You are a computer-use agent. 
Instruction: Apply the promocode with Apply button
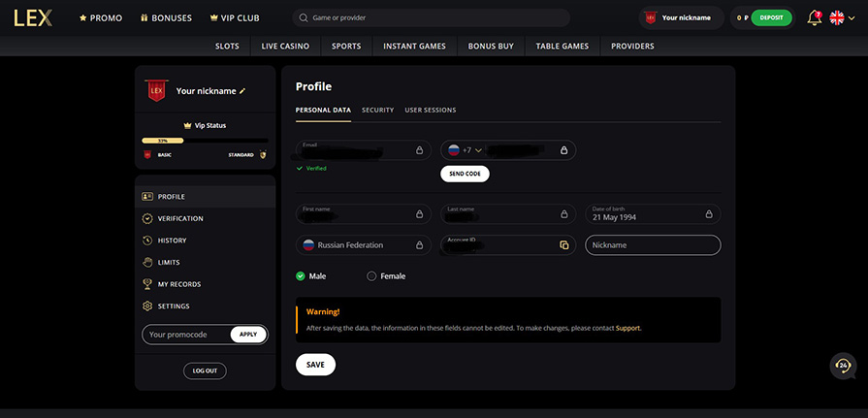click(248, 335)
